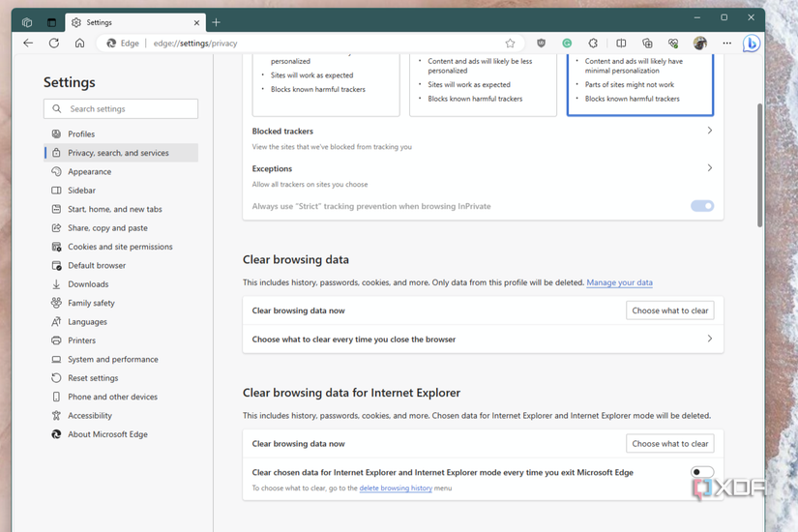Open Downloads settings
This screenshot has height=532, width=798.
click(121, 284)
